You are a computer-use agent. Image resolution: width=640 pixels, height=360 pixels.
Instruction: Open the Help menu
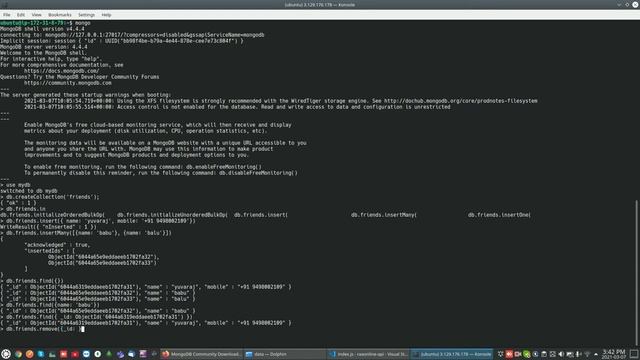[x=106, y=15]
